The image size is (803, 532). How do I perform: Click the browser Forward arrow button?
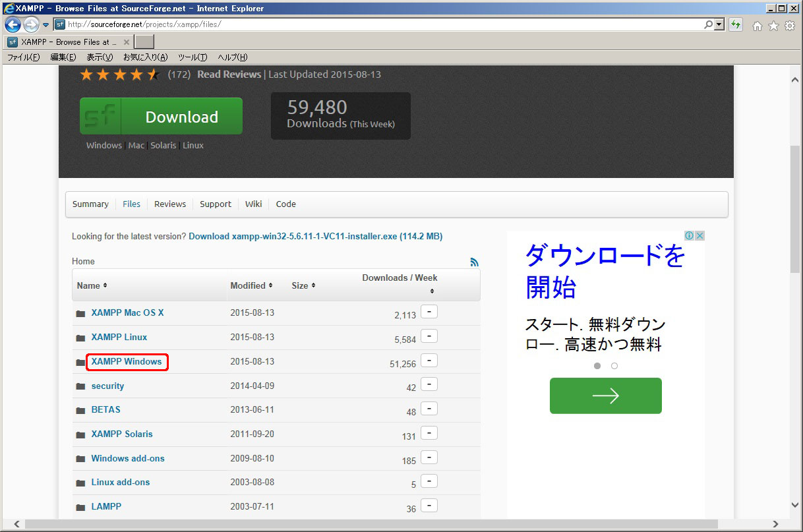point(31,25)
